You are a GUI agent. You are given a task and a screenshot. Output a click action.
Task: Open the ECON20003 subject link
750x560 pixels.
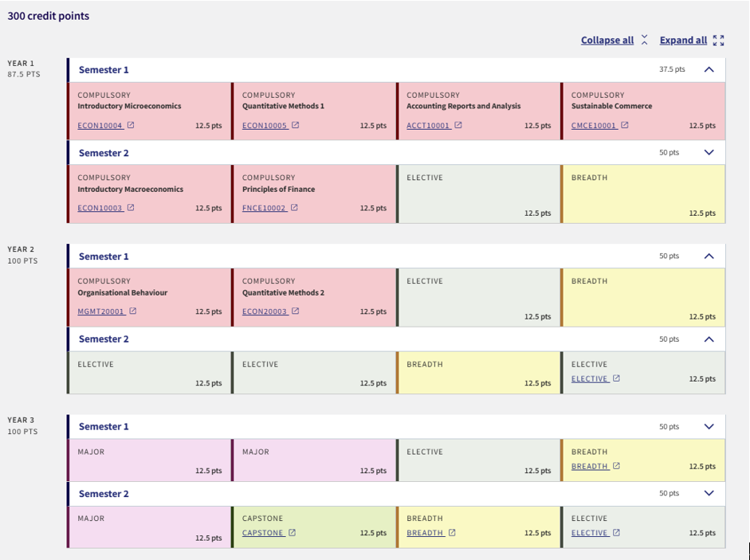tap(265, 311)
